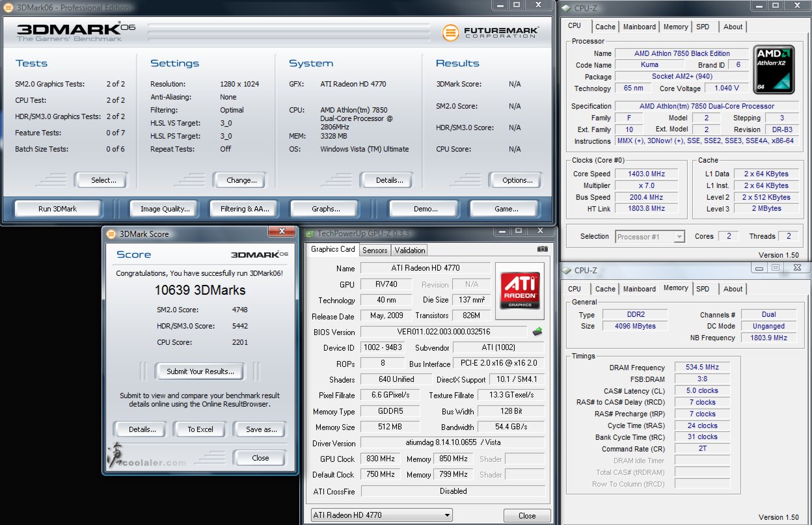This screenshot has height=525, width=812.
Task: Open the Select... tests button
Action: (x=101, y=180)
